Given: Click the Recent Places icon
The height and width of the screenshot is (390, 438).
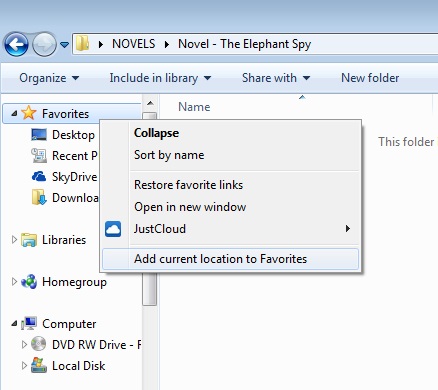Looking at the screenshot, I should coord(39,156).
